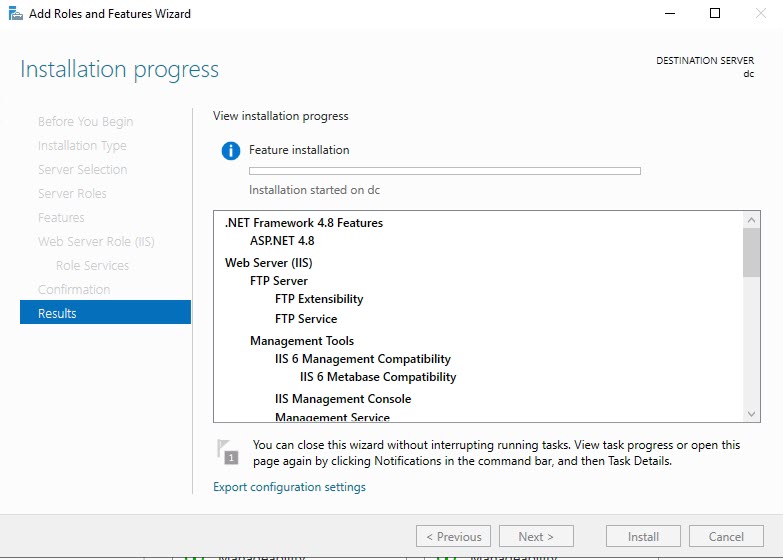Viewport: 783px width, 560px height.
Task: Maximize the Add Roles and Features window
Action: coord(714,14)
